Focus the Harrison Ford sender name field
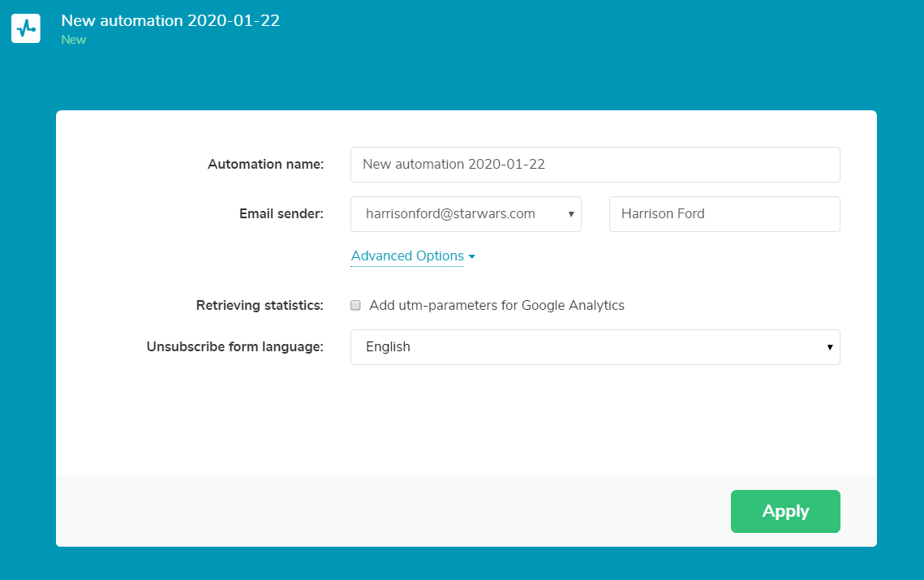This screenshot has height=580, width=924. pos(724,214)
